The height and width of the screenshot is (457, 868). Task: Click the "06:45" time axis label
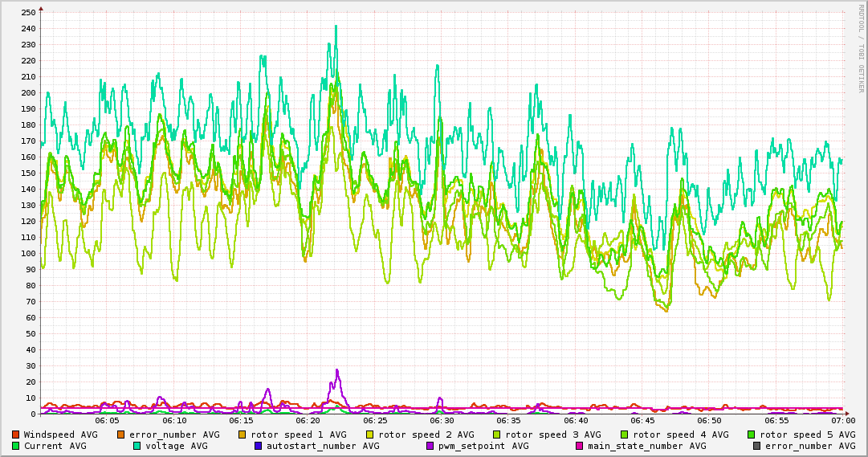coord(642,421)
